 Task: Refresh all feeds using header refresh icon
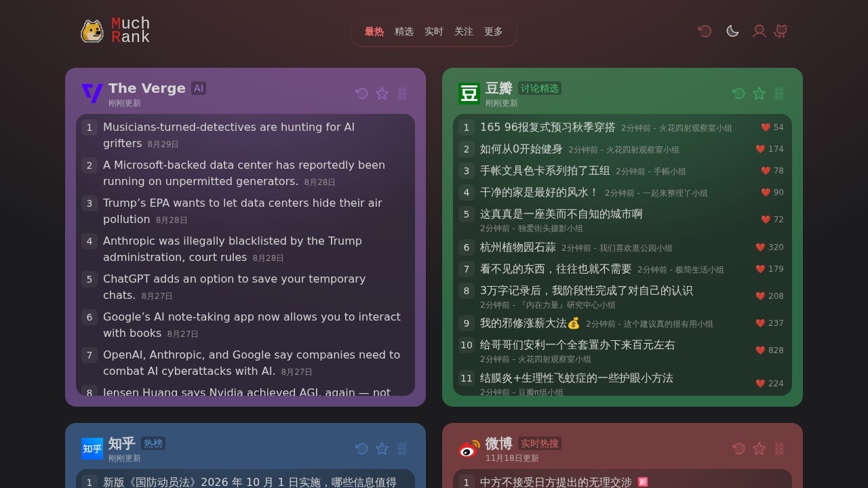tap(705, 31)
